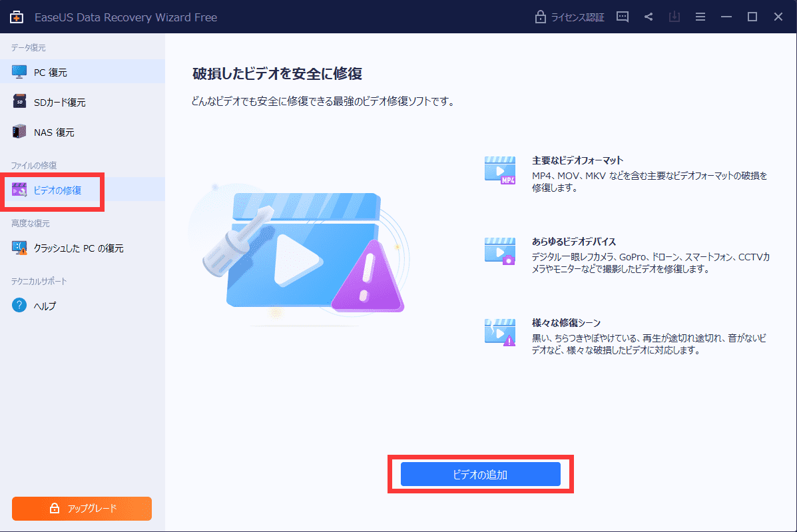The width and height of the screenshot is (797, 532).
Task: Open the hamburger menu icon
Action: tap(700, 17)
